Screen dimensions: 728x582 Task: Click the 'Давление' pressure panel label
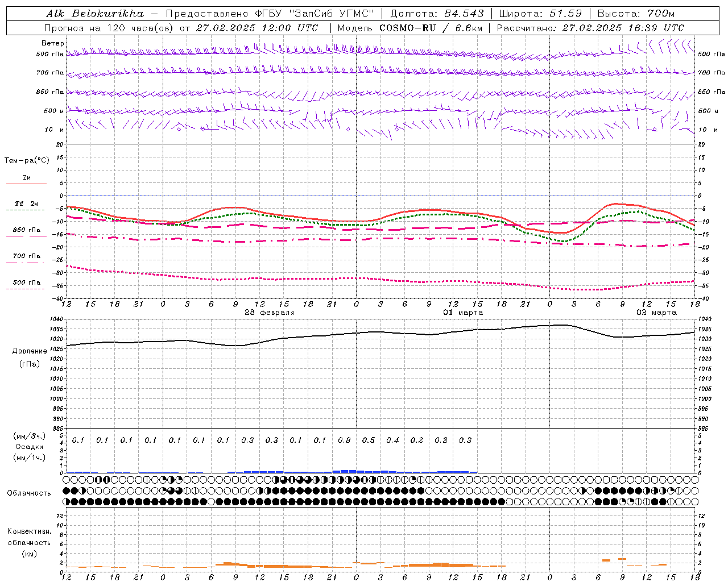30,351
